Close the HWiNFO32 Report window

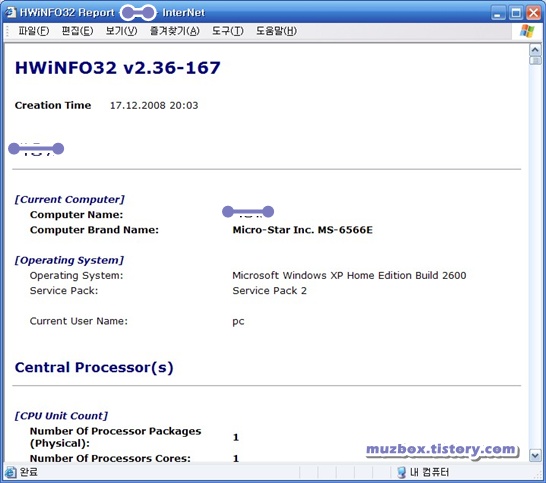click(533, 13)
